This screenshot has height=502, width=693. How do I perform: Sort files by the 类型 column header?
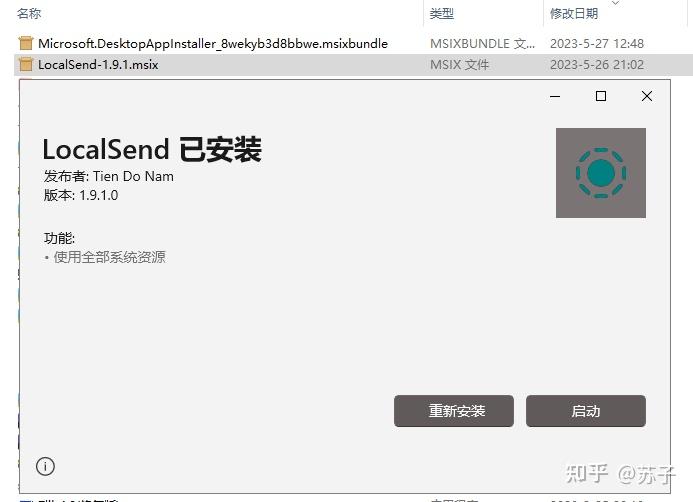point(442,13)
